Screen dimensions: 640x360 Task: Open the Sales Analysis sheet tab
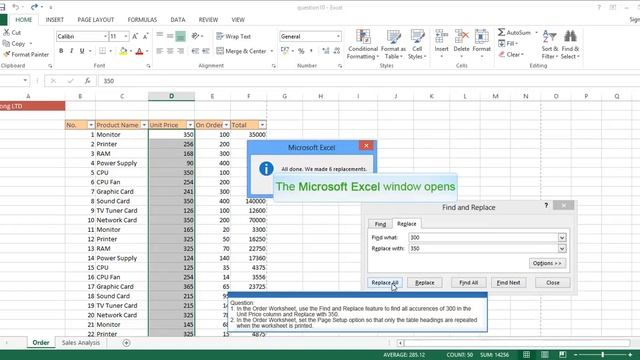point(81,343)
